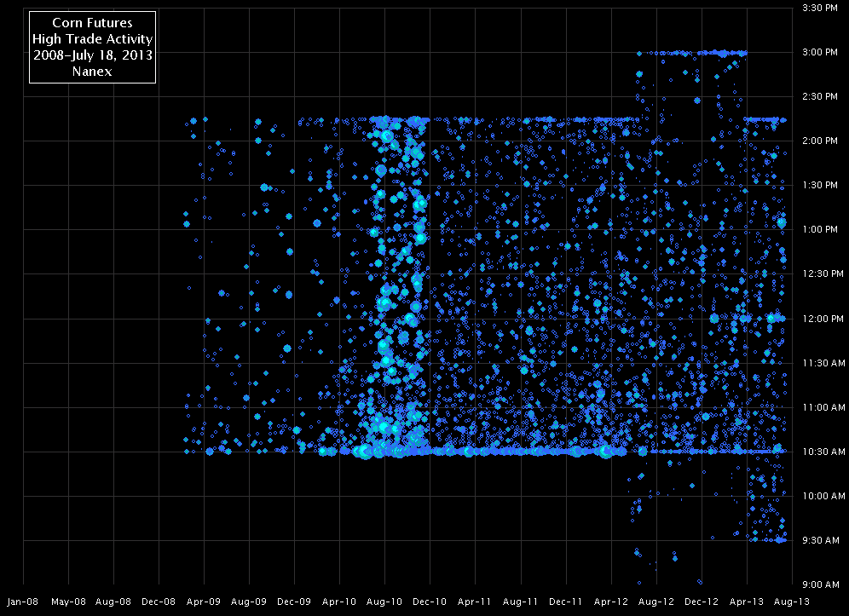
Task: Select the '3:00 PM' axis label
Action: point(820,53)
